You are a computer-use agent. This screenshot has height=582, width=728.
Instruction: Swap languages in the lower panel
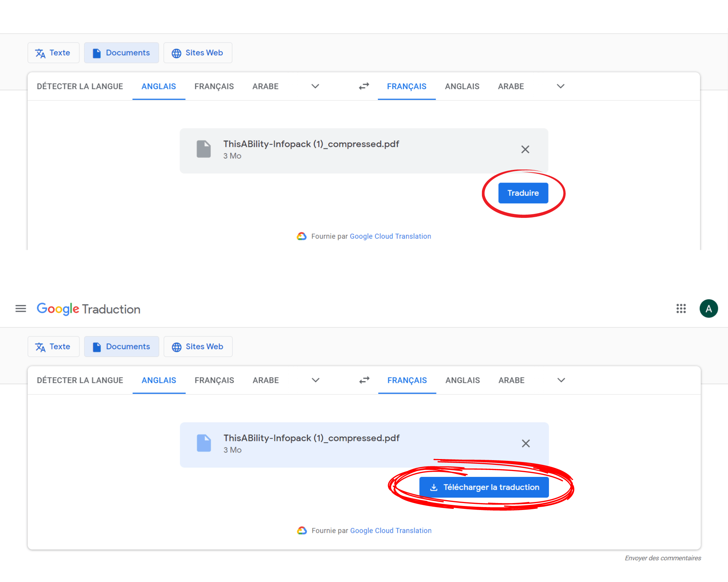pyautogui.click(x=364, y=380)
